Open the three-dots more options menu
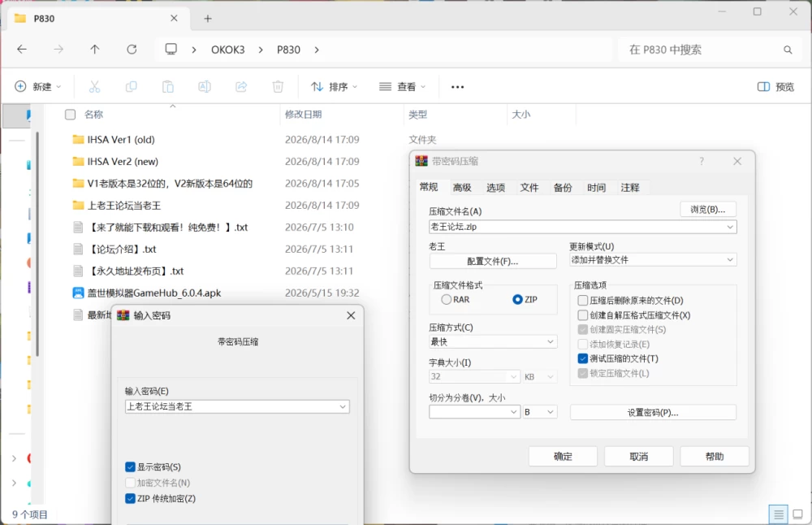812x525 pixels. click(458, 87)
